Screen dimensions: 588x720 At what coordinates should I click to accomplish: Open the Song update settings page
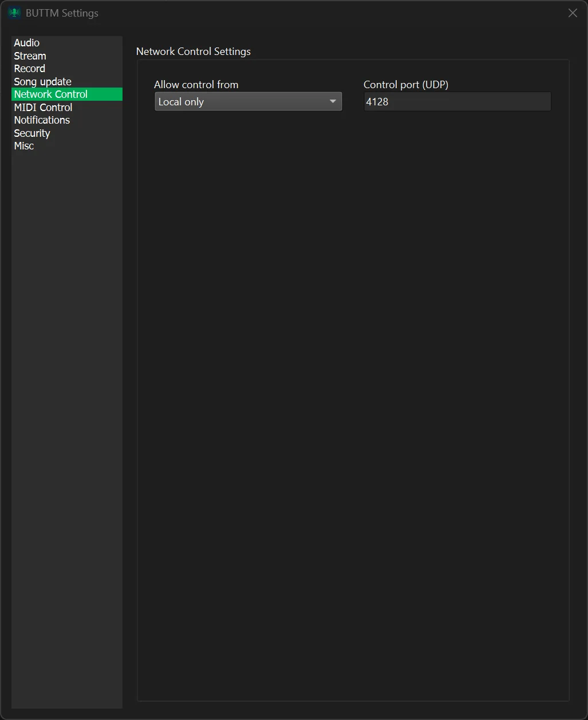coord(42,81)
